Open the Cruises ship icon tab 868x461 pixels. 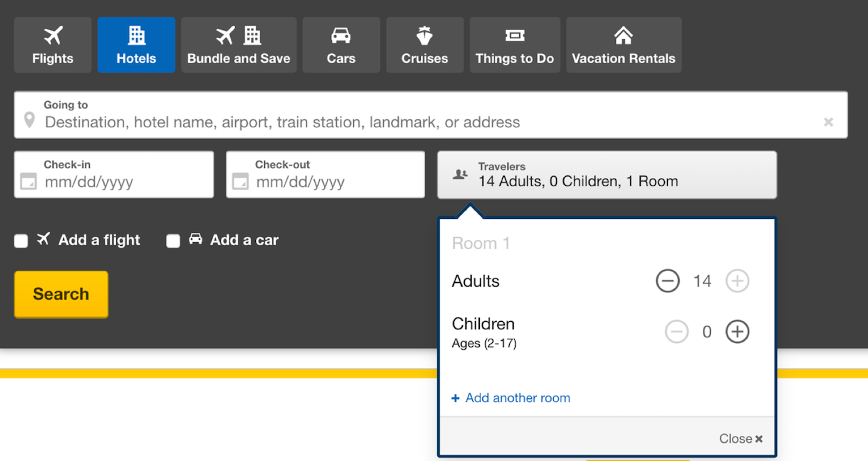425,36
